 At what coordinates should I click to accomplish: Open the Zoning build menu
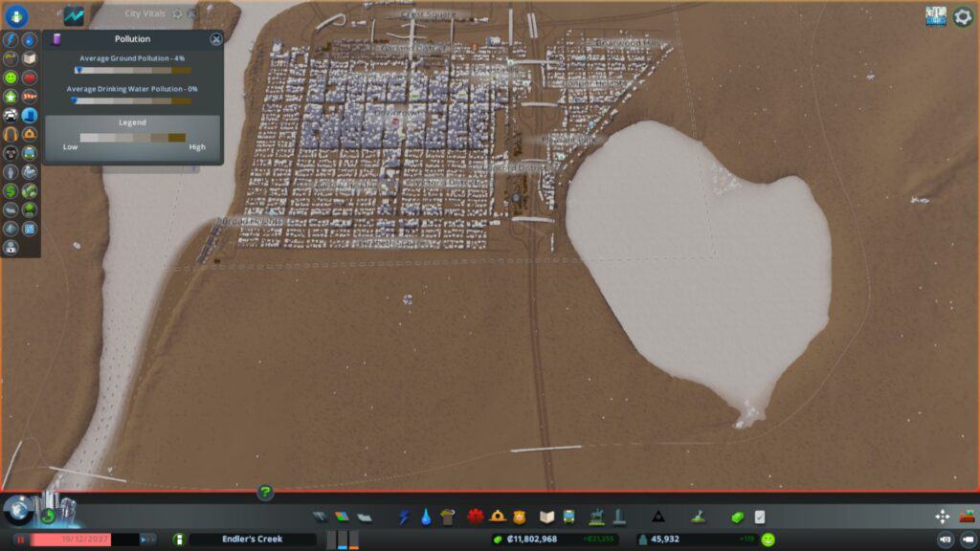[342, 517]
